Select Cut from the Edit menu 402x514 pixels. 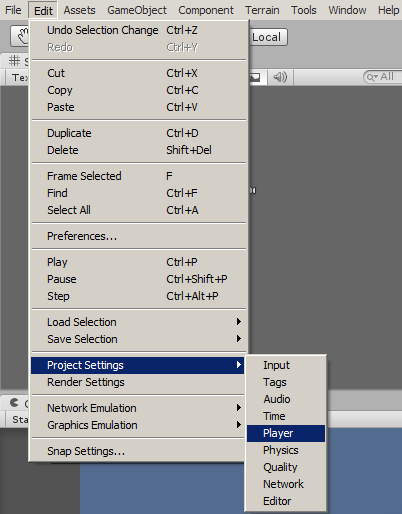pos(139,73)
